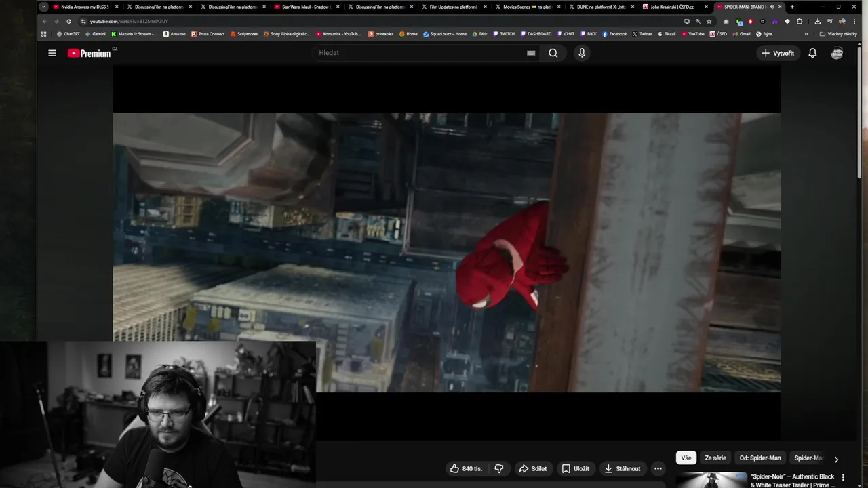
Task: Open the ČSFD bookmark
Action: tap(718, 34)
